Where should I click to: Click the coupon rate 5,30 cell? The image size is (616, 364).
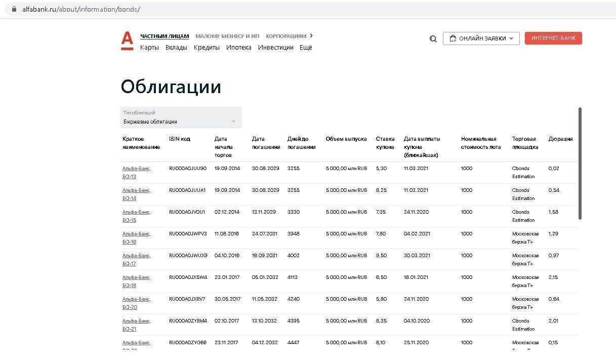tap(382, 169)
